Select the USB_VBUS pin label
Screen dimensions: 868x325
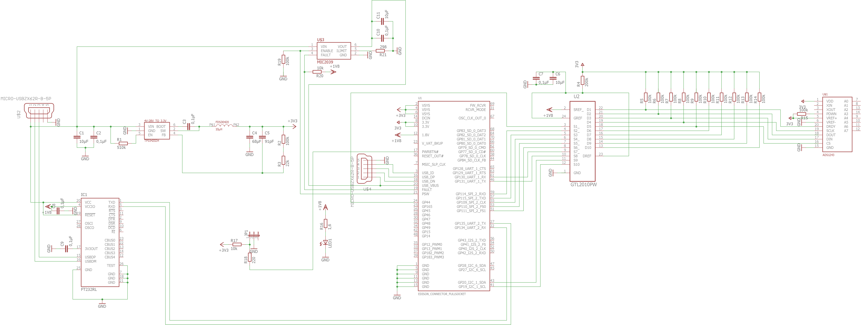[430, 186]
